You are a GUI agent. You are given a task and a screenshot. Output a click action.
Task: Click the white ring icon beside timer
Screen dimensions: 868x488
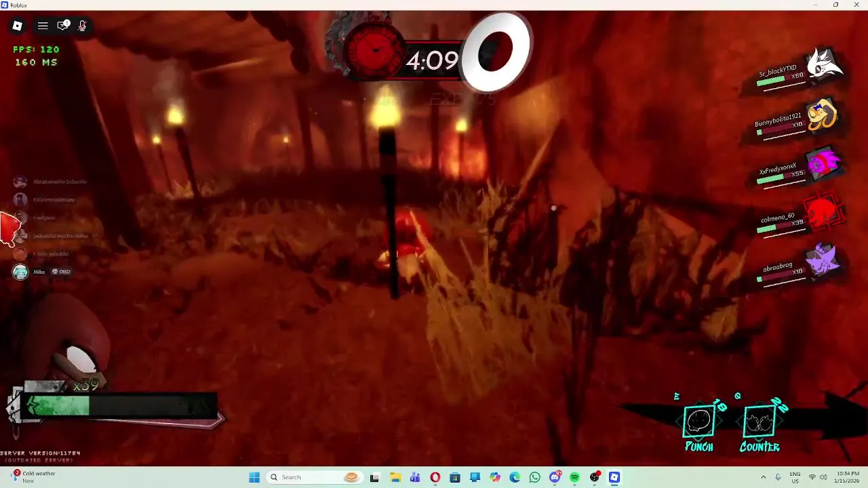498,53
